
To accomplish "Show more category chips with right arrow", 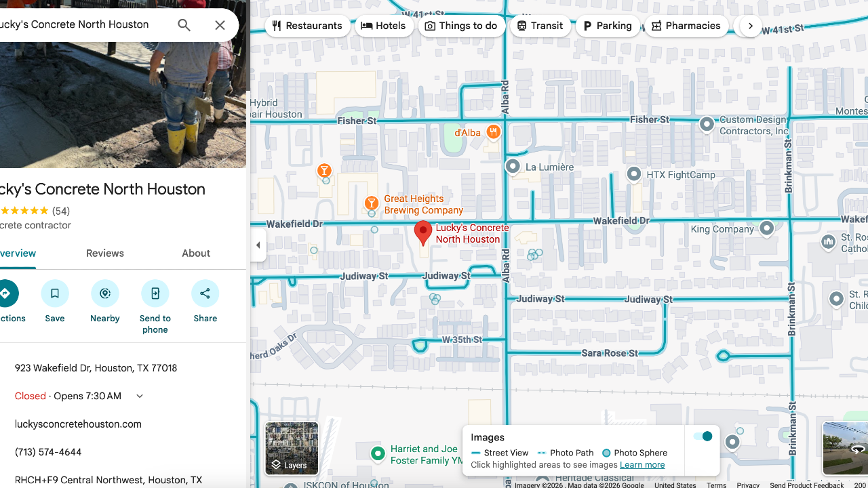I will click(751, 26).
